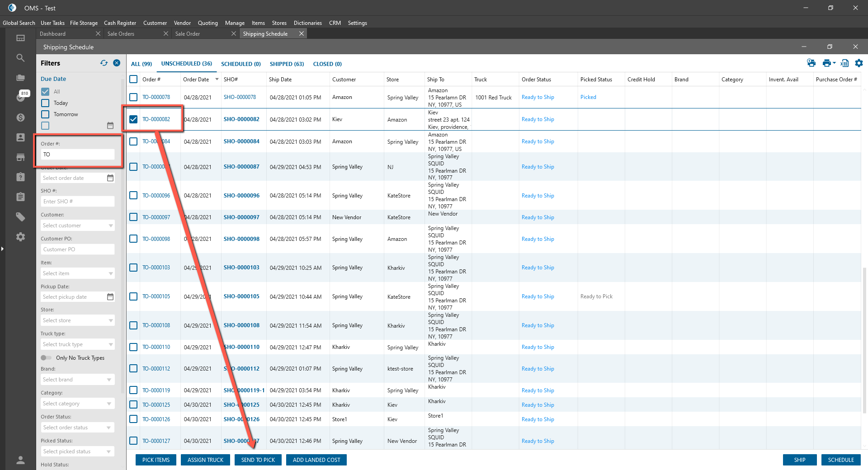The width and height of the screenshot is (868, 470).
Task: Uncheck the TO-0000082 order row
Action: (x=133, y=119)
